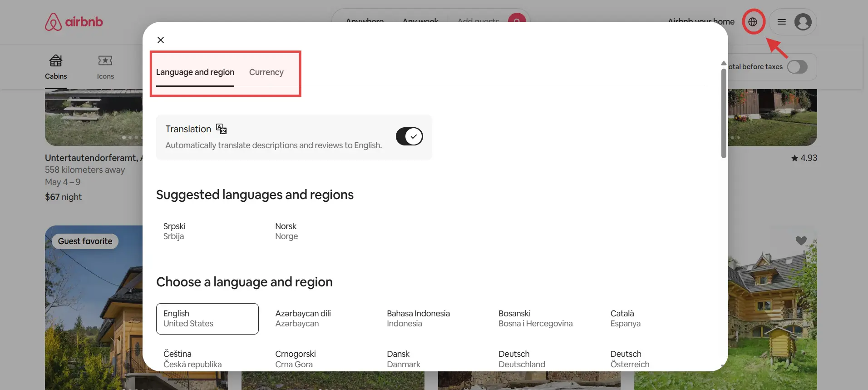
Task: Click the dialog's vertical scrollbar thumb
Action: pyautogui.click(x=724, y=113)
